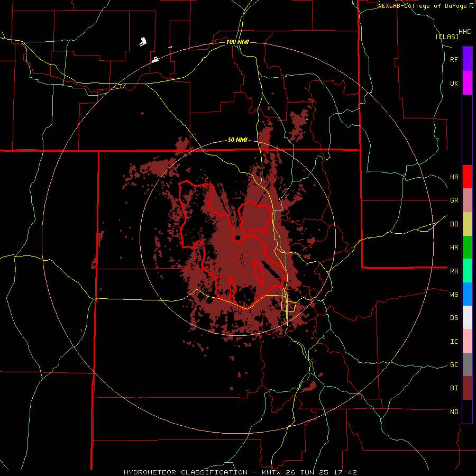Screen dimensions: 476x476
Task: Click the HR green legend swatch
Action: [467, 248]
